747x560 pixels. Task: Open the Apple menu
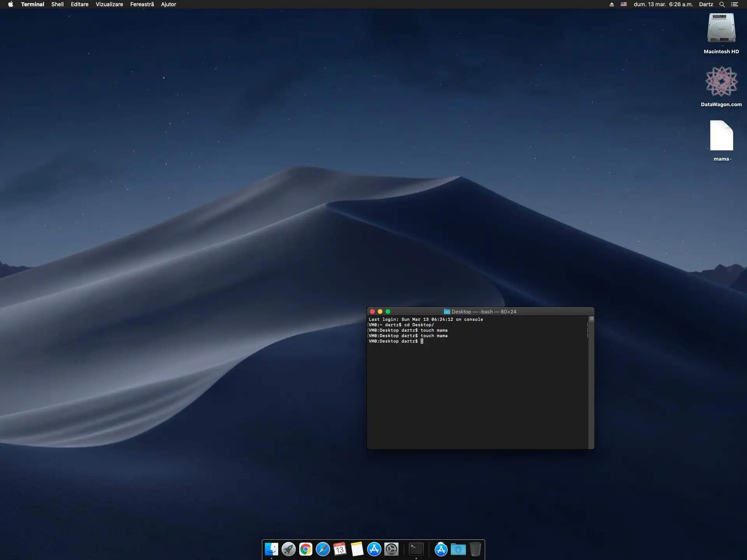11,4
